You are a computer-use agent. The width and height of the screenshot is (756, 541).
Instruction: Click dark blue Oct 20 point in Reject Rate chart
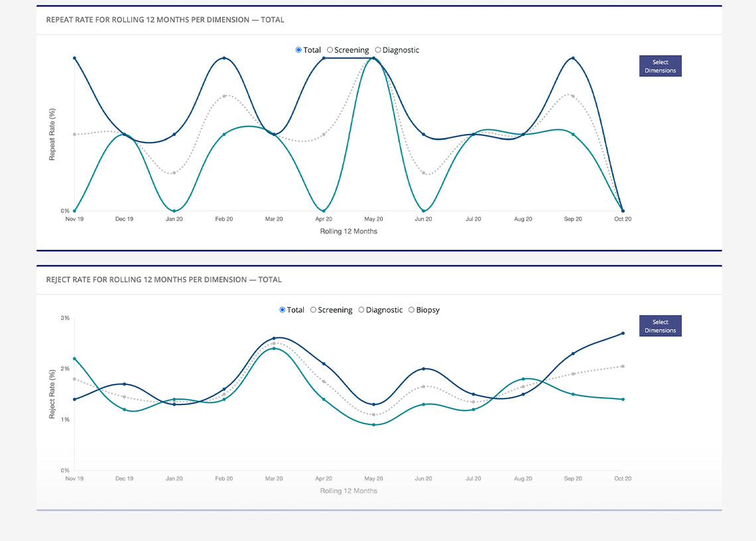[x=623, y=333]
